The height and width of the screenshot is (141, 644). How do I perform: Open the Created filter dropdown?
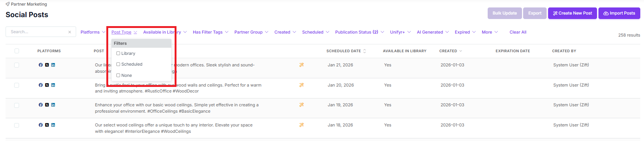click(285, 32)
